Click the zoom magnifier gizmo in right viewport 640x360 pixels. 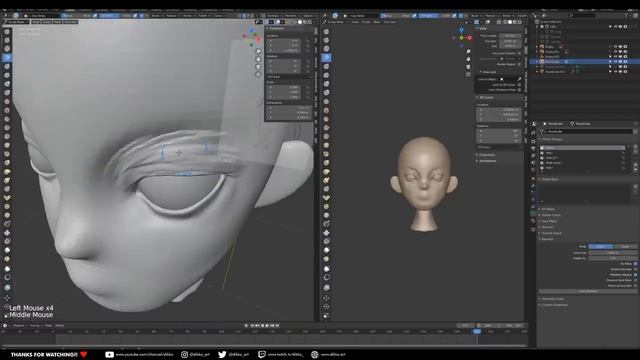pos(468,51)
